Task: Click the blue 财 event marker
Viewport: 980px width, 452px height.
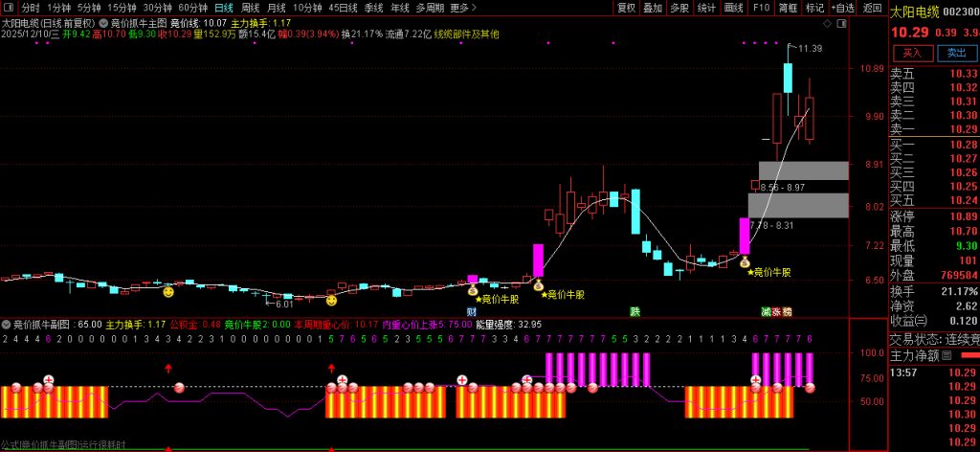Action: click(x=472, y=311)
